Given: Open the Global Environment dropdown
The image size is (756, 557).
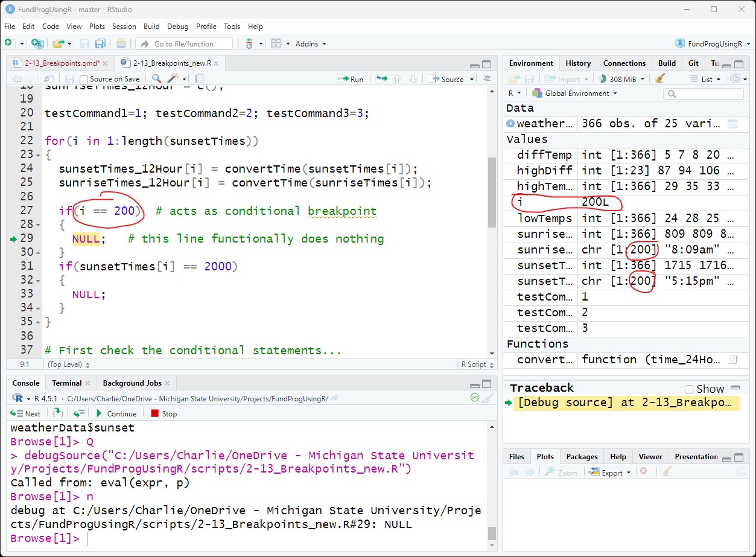Looking at the screenshot, I should pos(575,94).
